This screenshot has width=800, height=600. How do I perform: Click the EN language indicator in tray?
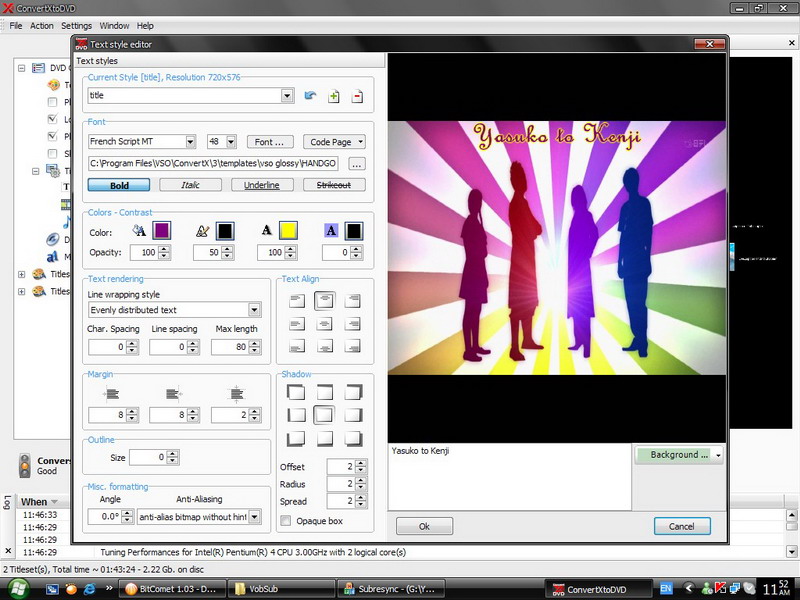click(x=666, y=588)
